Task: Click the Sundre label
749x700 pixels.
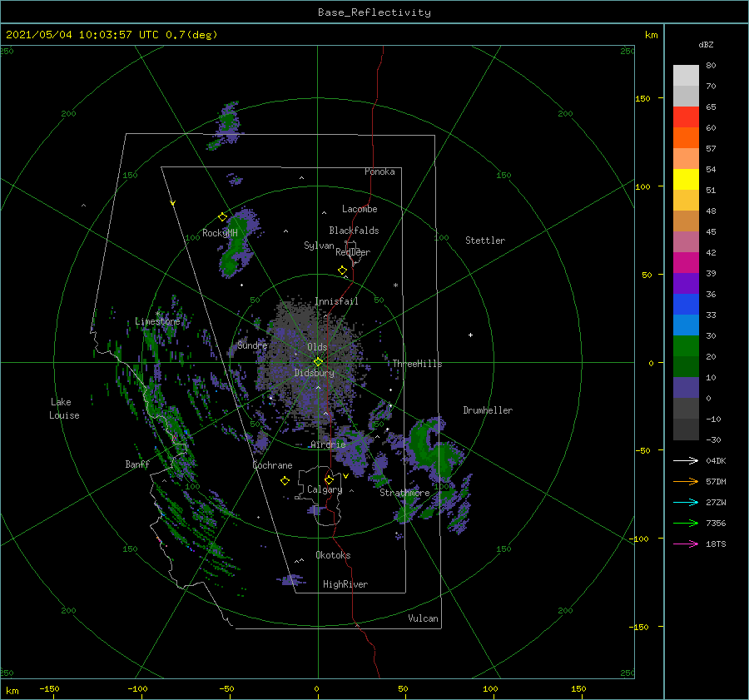Action: [252, 345]
